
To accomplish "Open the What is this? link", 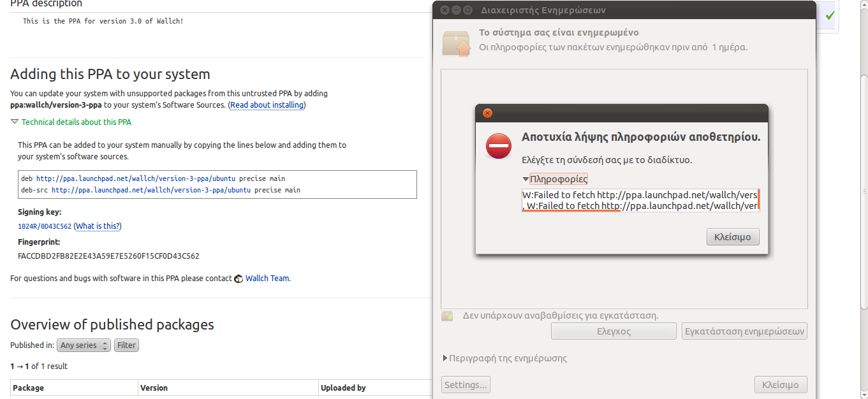I will click(98, 226).
